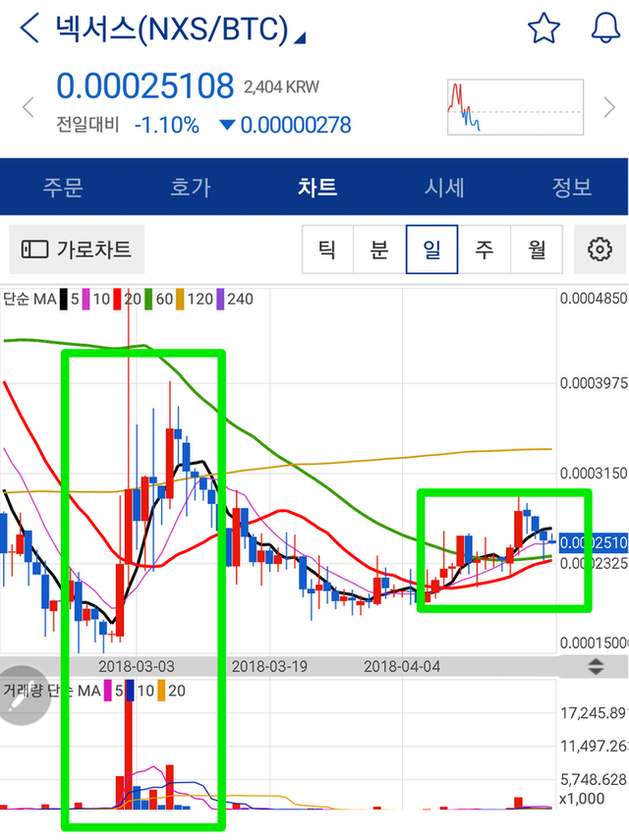Tap the current price 0.00025108
Image resolution: width=629 pixels, height=840 pixels.
click(x=145, y=85)
